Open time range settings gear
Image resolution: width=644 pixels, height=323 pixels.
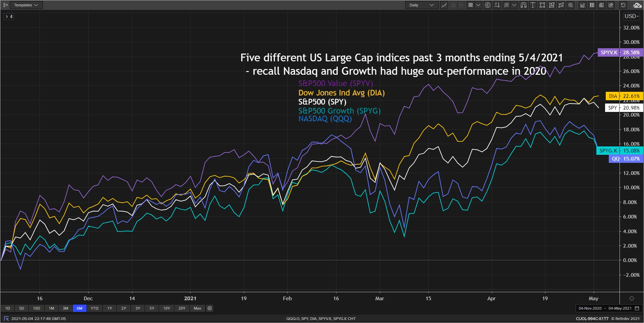coord(210,308)
